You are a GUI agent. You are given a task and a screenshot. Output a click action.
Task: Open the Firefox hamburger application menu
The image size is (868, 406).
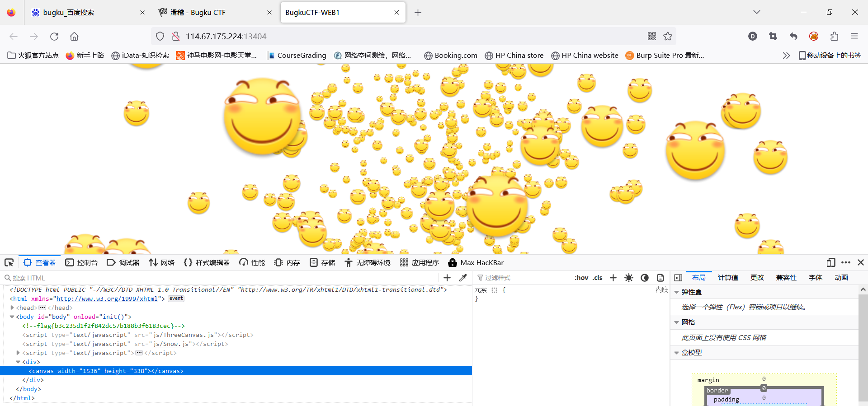pos(854,36)
